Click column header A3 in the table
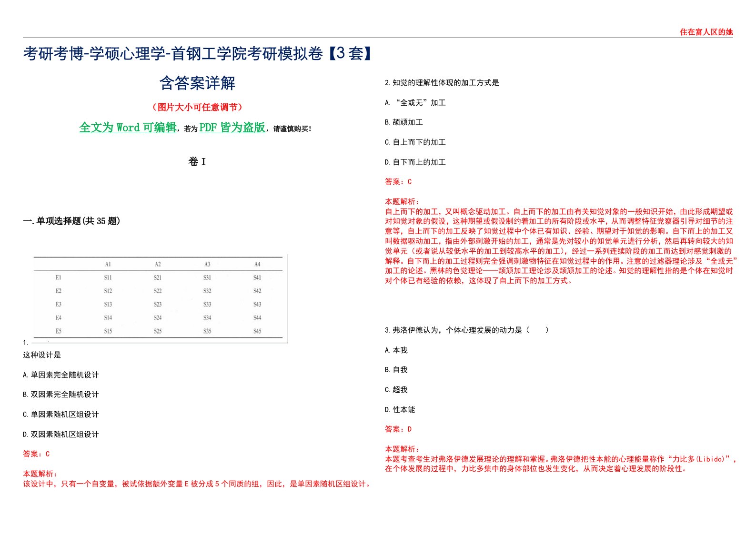This screenshot has width=756, height=534. [x=207, y=264]
